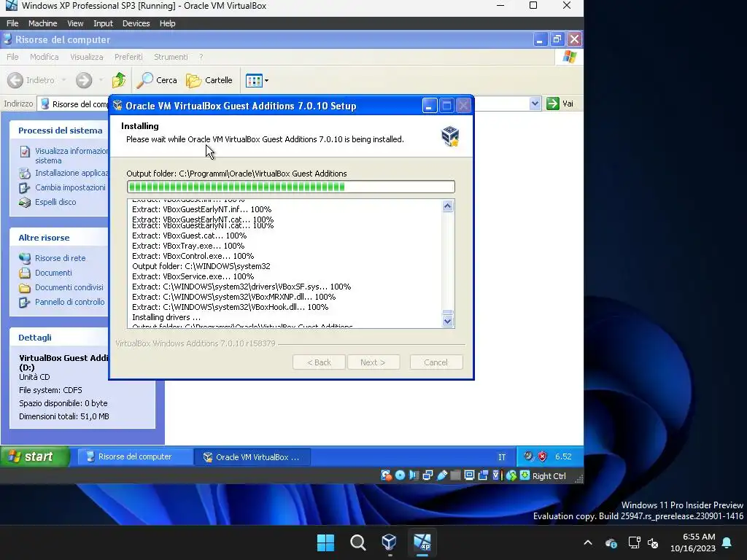This screenshot has width=747, height=560.
Task: Click the shared folders indicator icon
Action: point(455,475)
